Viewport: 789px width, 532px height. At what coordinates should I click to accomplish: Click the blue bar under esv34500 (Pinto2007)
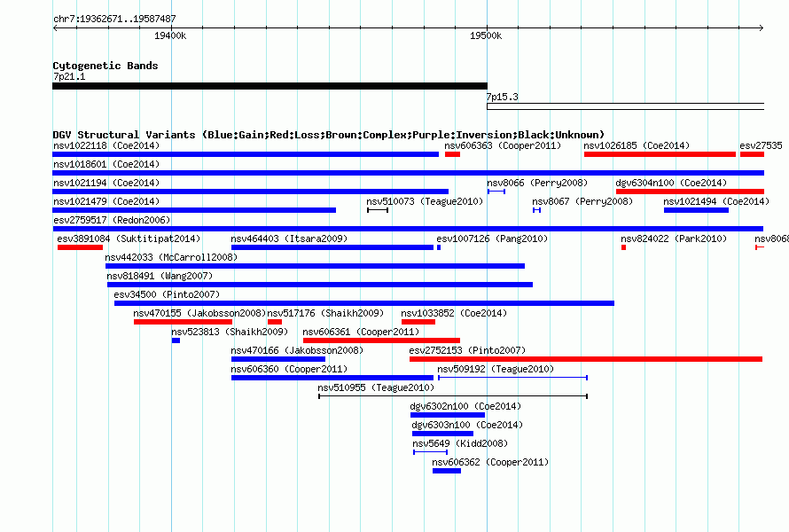[364, 303]
